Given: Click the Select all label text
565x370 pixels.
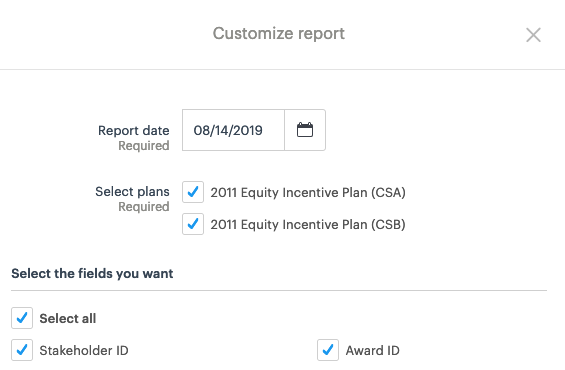Looking at the screenshot, I should (x=68, y=318).
